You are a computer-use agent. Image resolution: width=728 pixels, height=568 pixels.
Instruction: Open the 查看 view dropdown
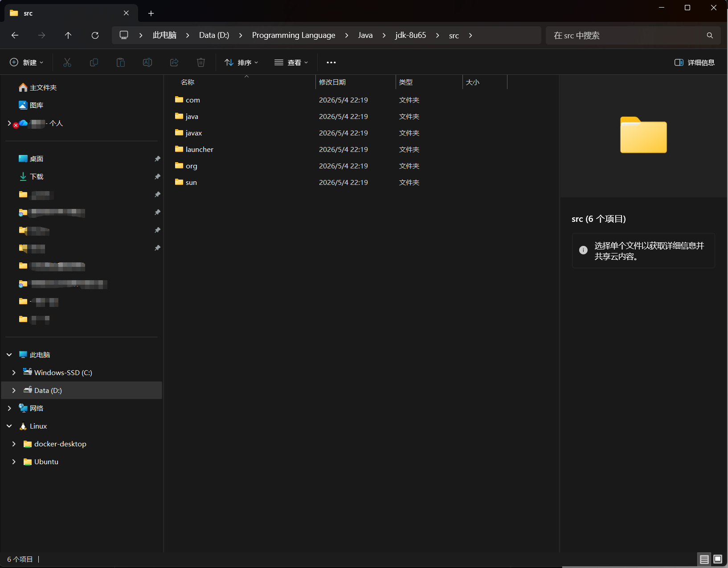(x=291, y=62)
